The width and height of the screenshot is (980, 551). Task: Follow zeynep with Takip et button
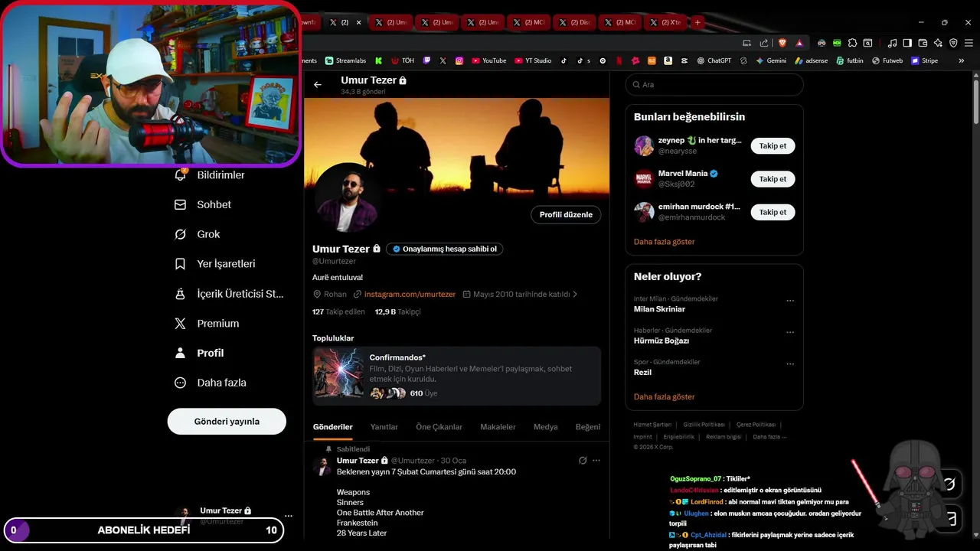pyautogui.click(x=773, y=145)
